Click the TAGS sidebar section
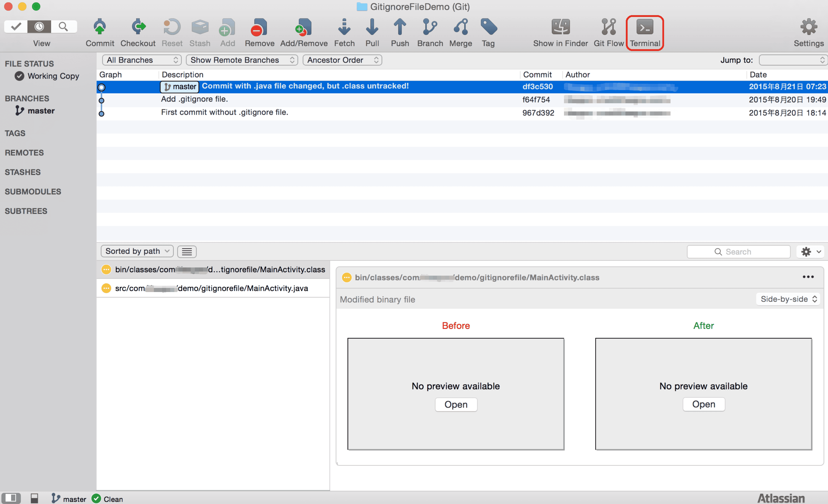The image size is (828, 504). [x=15, y=133]
